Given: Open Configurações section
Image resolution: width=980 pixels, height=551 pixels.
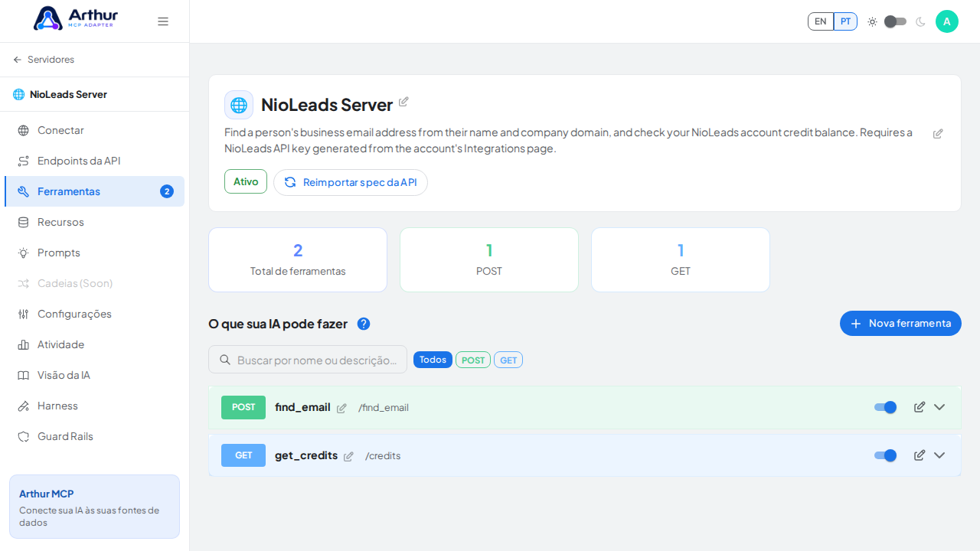Looking at the screenshot, I should point(94,314).
